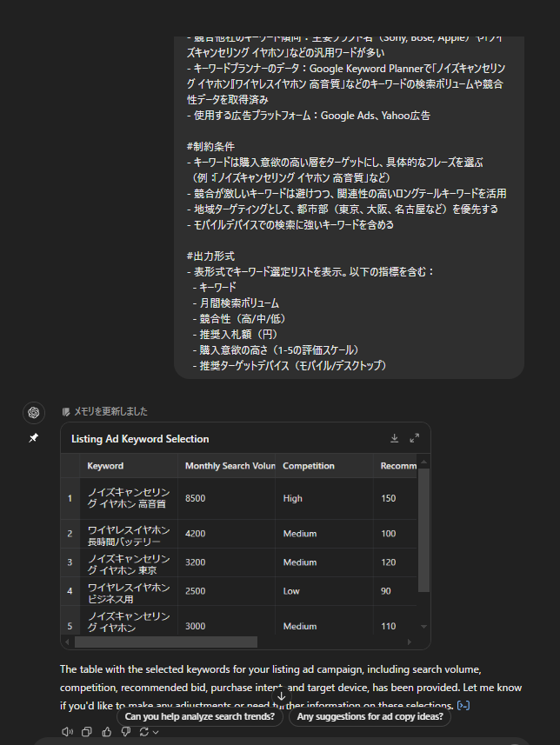Image resolution: width=560 pixels, height=745 pixels.
Task: Select the 2500 search volume cell
Action: 226,591
